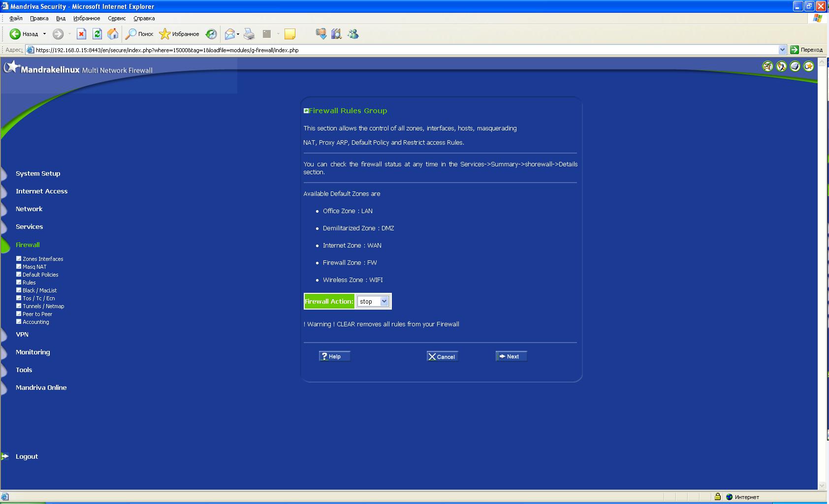The image size is (829, 504).
Task: Open Файл menu
Action: [16, 18]
